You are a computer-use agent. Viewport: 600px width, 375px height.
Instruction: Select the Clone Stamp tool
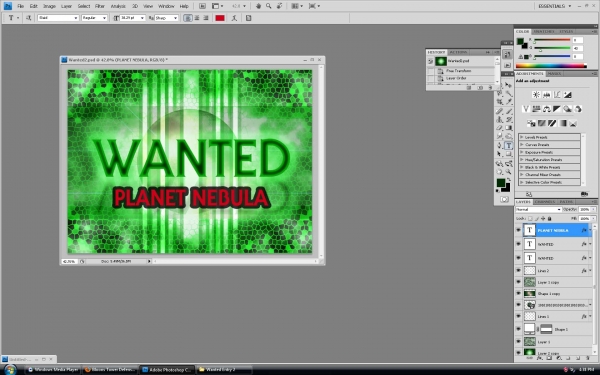(499, 119)
